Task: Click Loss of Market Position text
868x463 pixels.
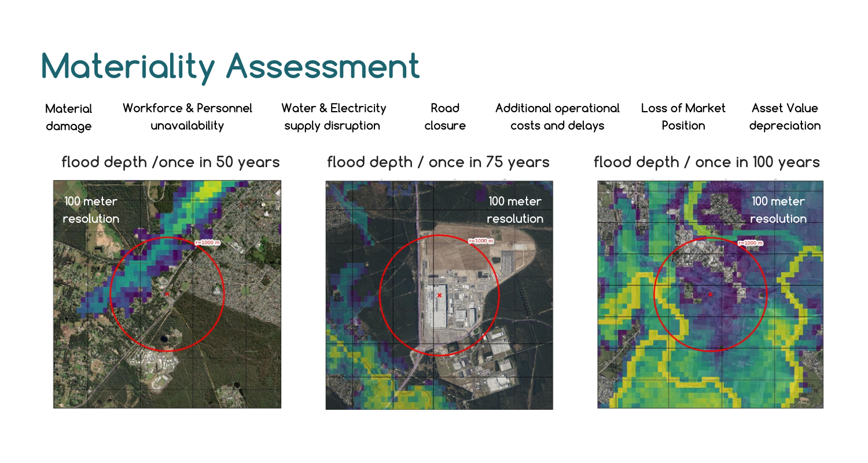Action: [x=683, y=117]
